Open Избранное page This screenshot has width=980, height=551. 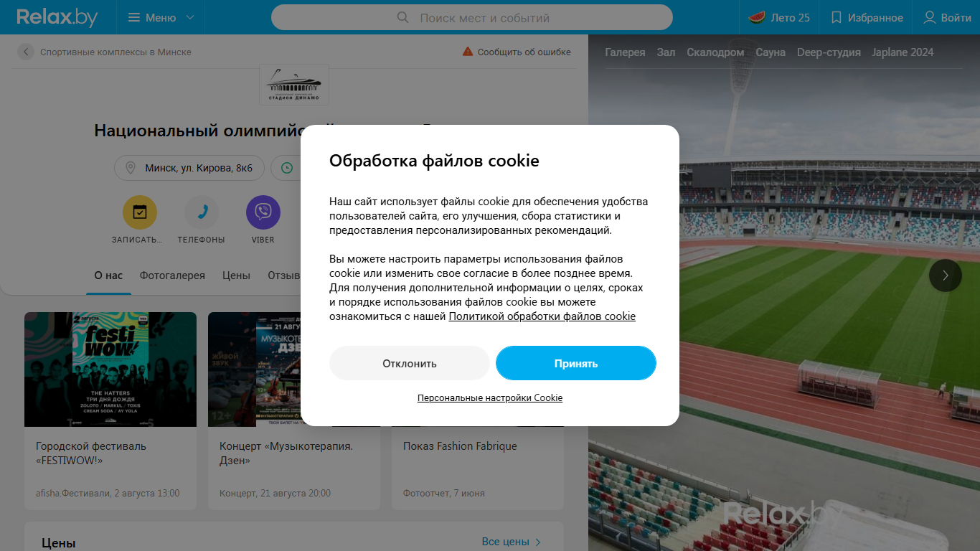[875, 17]
